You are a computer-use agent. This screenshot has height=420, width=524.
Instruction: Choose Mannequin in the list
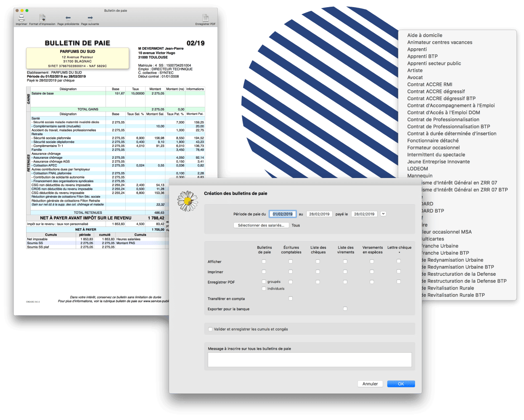420,176
